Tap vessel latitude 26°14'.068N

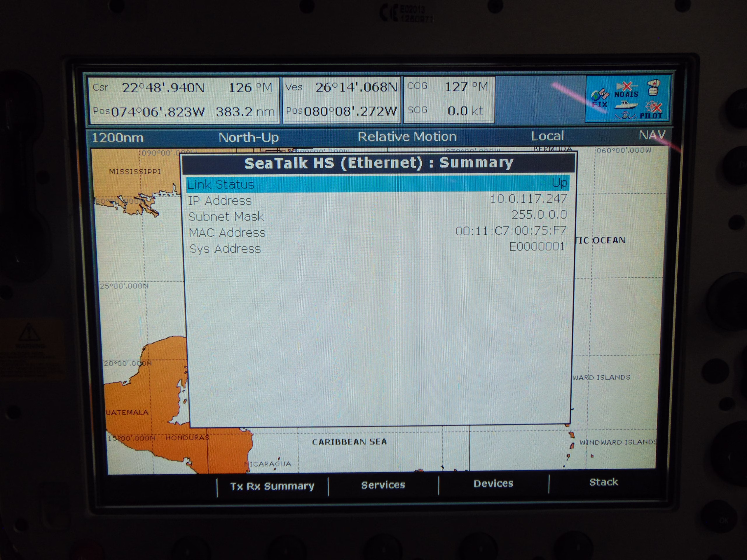click(x=356, y=87)
